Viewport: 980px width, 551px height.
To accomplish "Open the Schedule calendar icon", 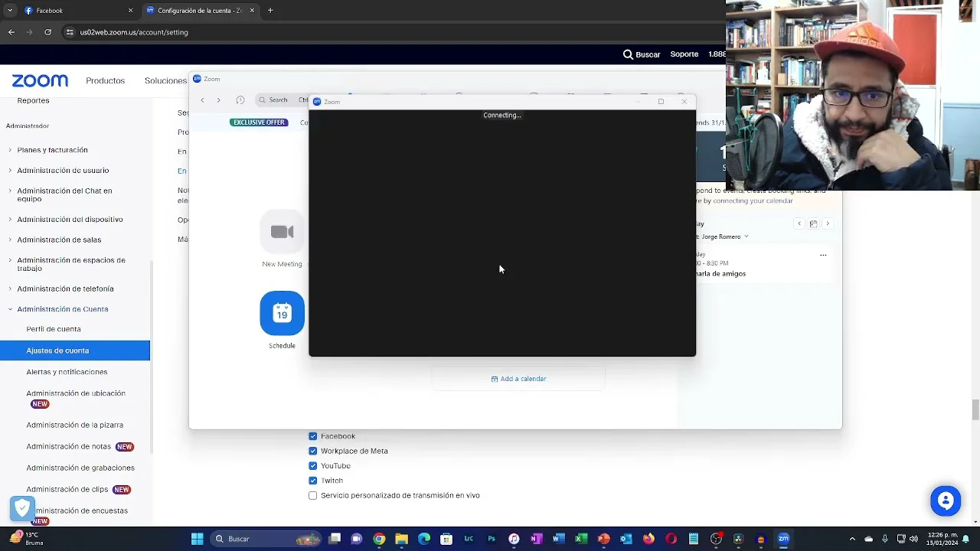I will pos(282,313).
